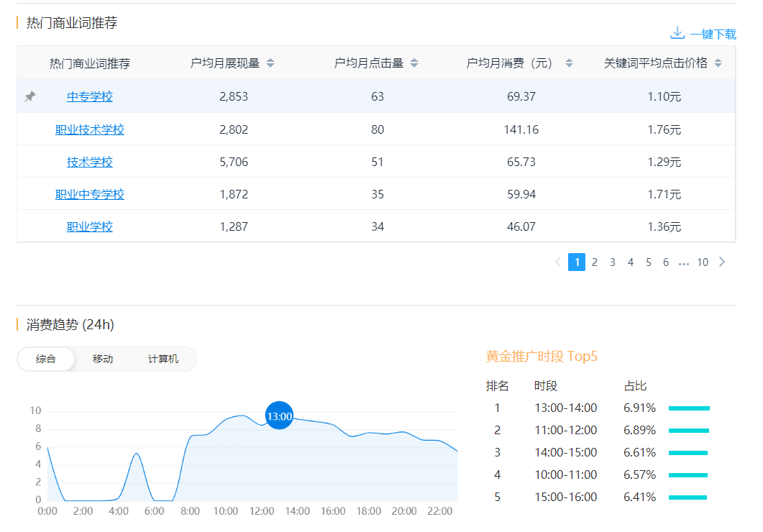Sort by 户均月点击量 column arrows
This screenshot has height=532, width=763.
point(414,63)
